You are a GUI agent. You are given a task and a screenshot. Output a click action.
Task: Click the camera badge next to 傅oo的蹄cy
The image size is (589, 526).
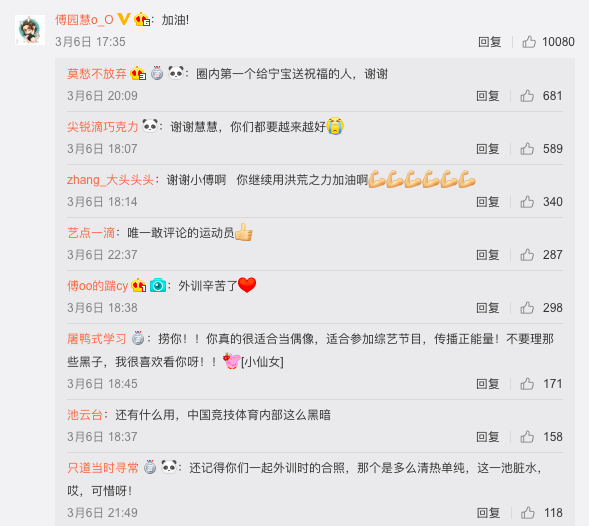point(158,286)
